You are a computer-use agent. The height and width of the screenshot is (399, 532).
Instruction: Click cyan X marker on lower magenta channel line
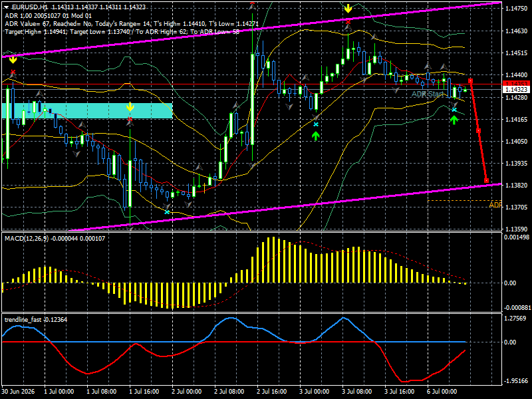167,212
